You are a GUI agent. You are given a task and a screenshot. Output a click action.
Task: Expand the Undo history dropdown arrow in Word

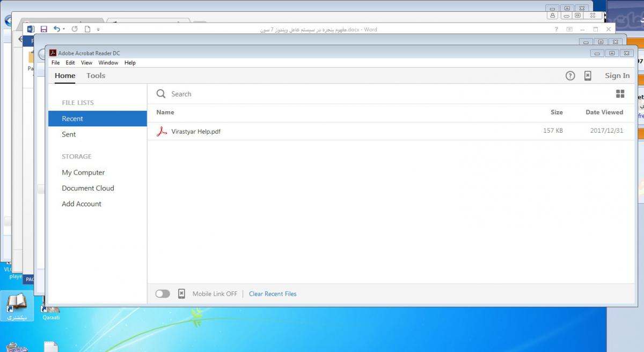[64, 29]
